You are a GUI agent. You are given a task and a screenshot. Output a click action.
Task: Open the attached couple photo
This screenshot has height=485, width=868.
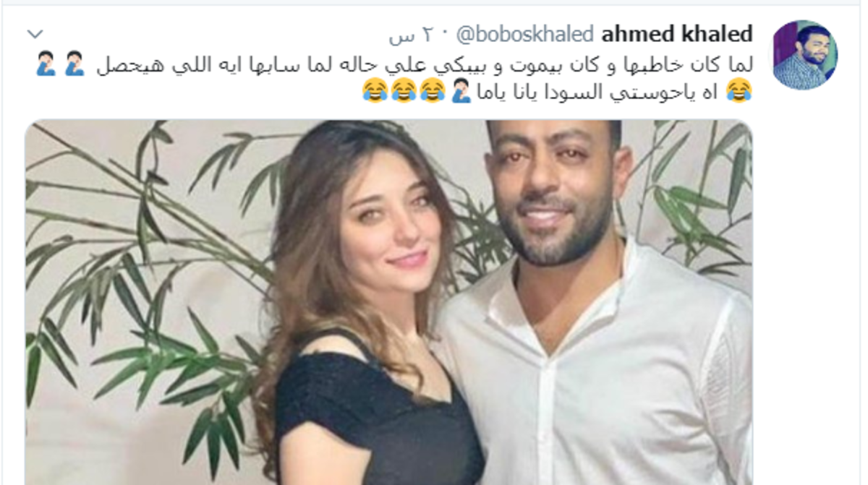point(388,302)
